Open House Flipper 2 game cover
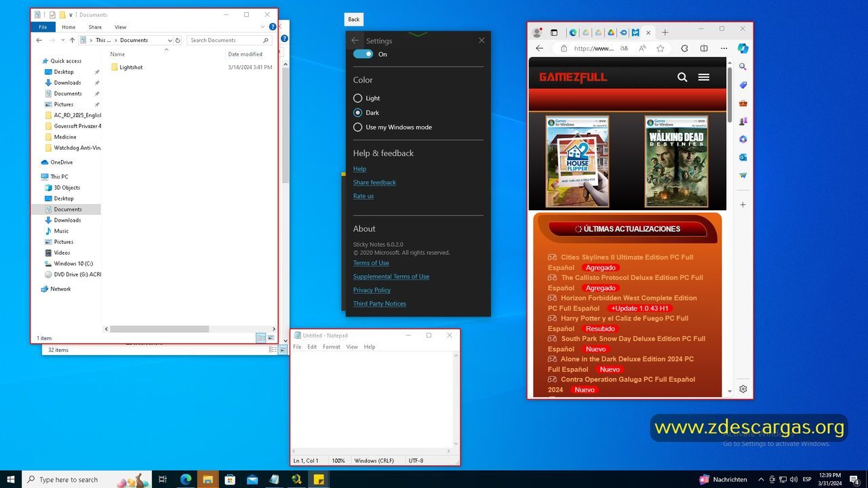868x488 pixels. coord(577,161)
